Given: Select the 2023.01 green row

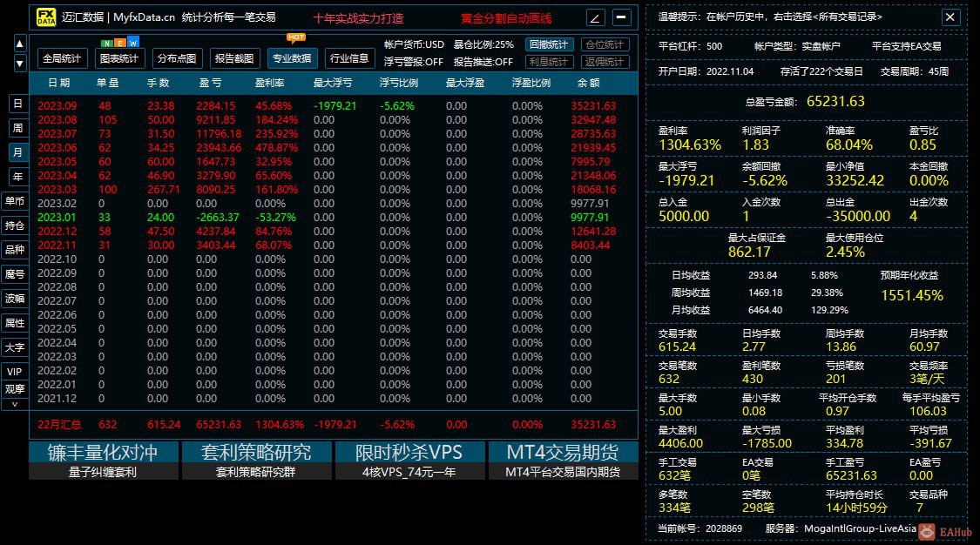Looking at the screenshot, I should (x=333, y=218).
